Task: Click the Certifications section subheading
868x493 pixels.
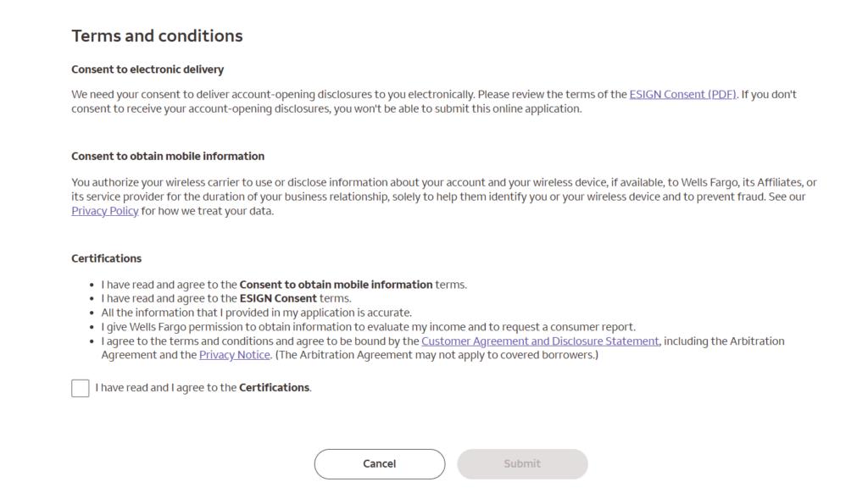Action: 107,258
